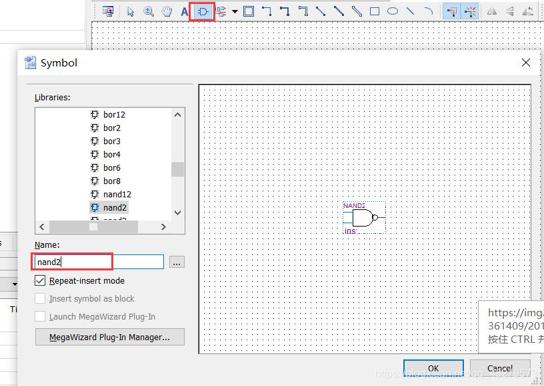The width and height of the screenshot is (544, 386).
Task: Activate the Zoom tool magnifier icon
Action: [149, 12]
